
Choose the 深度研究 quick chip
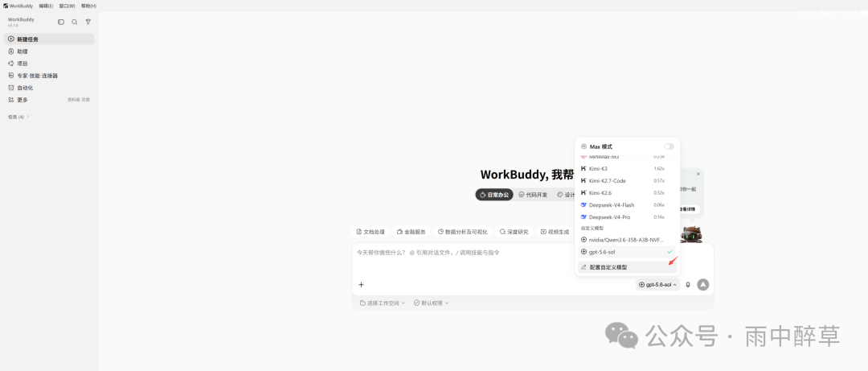pyautogui.click(x=514, y=232)
